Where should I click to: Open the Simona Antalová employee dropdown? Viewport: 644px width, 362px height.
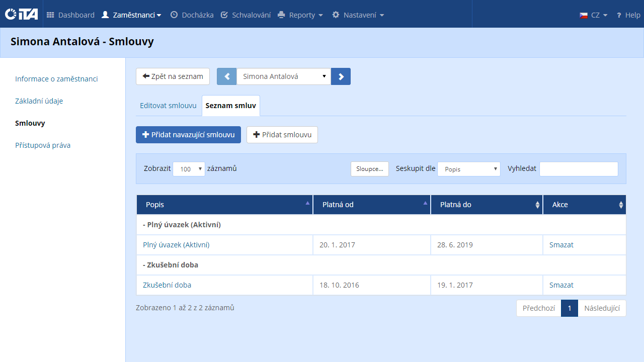pyautogui.click(x=284, y=76)
